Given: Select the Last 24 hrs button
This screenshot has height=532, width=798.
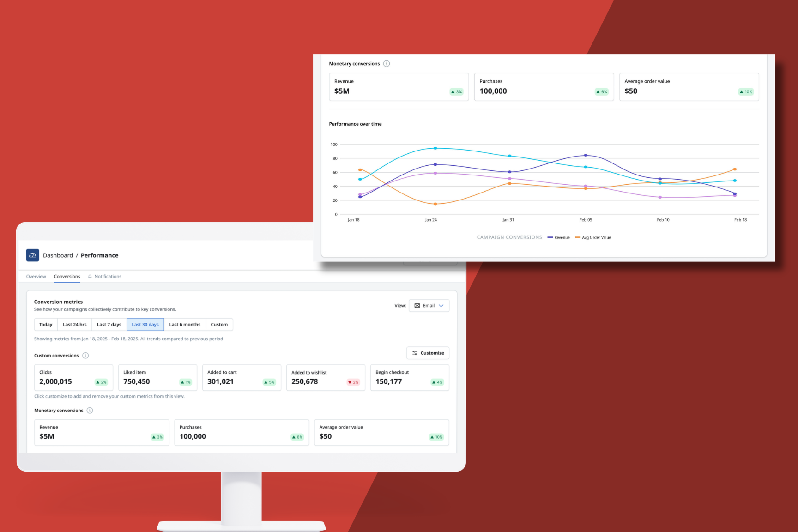Looking at the screenshot, I should tap(75, 325).
